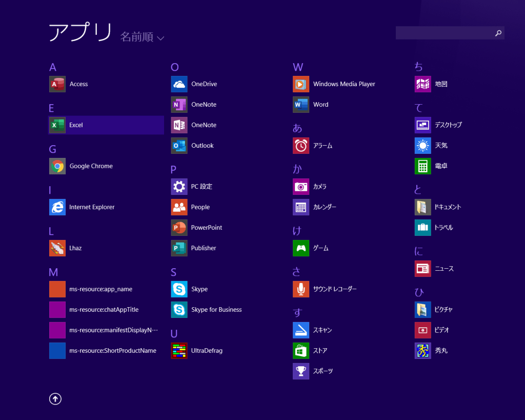525x420 pixels.
Task: Click the あ group header
Action: click(x=297, y=128)
